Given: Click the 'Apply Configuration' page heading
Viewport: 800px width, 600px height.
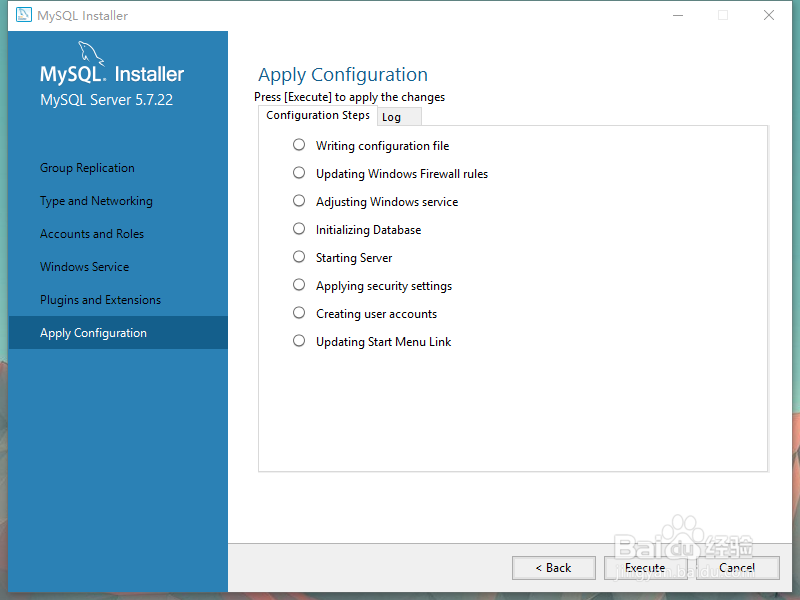Looking at the screenshot, I should click(343, 75).
